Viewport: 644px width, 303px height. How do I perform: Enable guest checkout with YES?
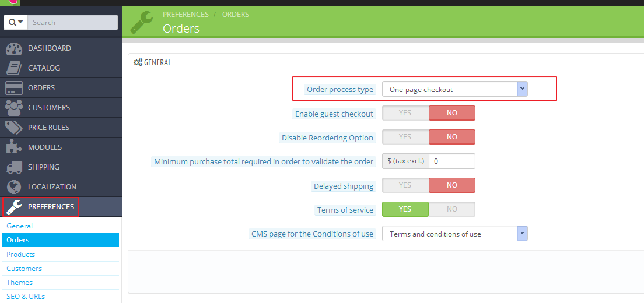point(405,113)
